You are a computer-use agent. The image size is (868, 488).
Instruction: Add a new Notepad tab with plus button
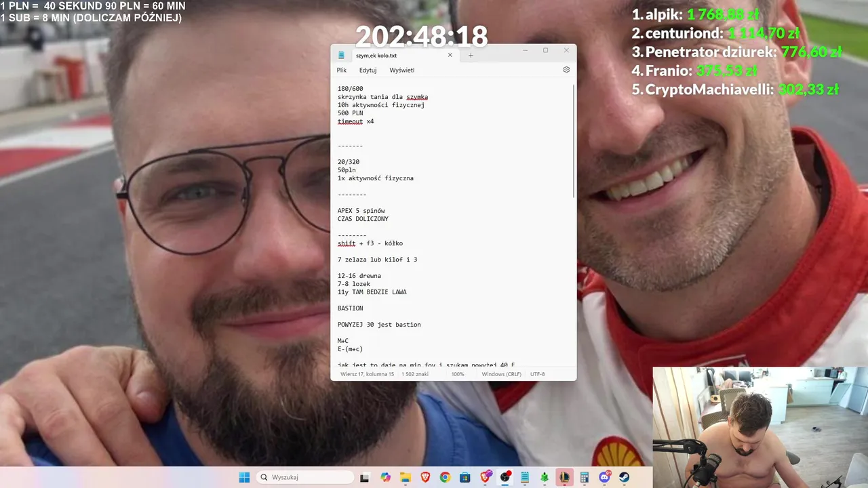[471, 55]
